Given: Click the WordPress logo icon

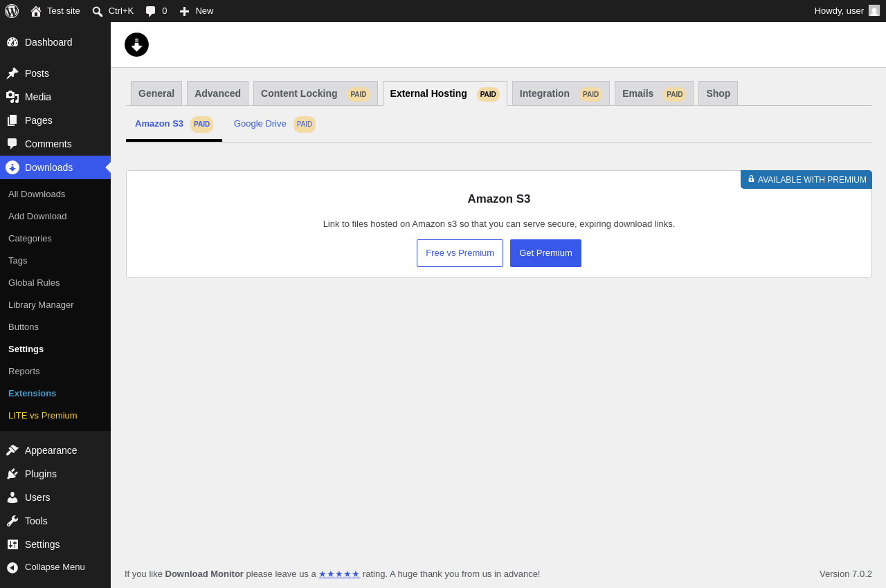Looking at the screenshot, I should click(x=12, y=11).
